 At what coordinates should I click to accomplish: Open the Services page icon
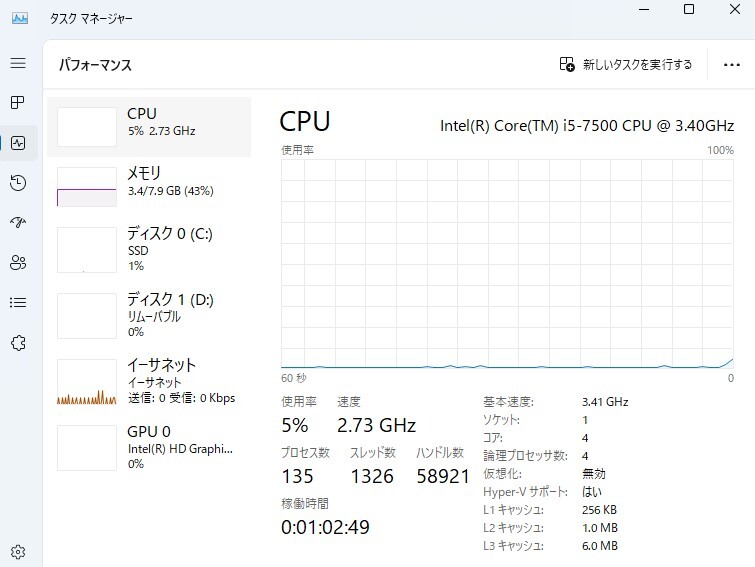click(x=18, y=343)
